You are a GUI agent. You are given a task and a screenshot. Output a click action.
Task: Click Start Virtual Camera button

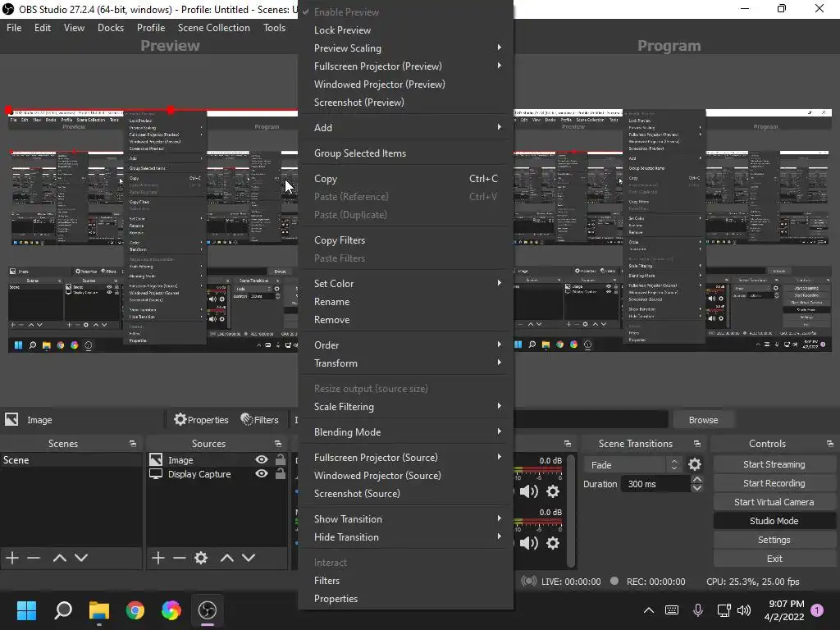[x=774, y=502]
